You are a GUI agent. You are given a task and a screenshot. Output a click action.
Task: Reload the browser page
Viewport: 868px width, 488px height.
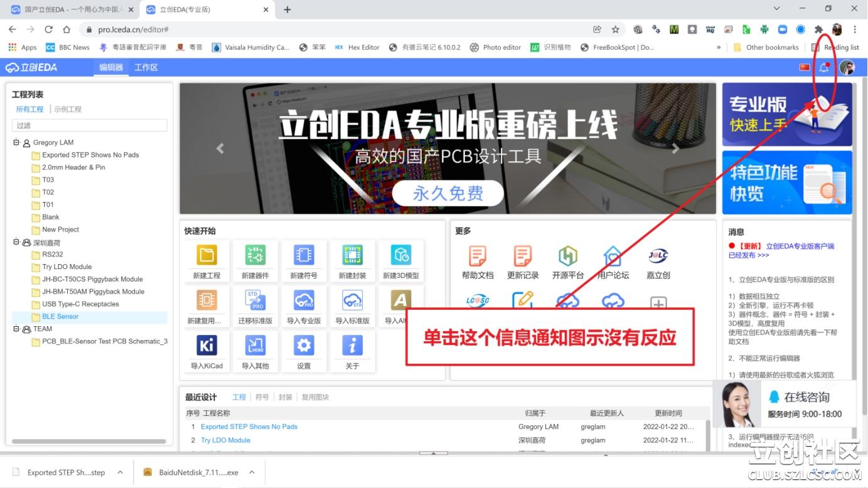48,29
